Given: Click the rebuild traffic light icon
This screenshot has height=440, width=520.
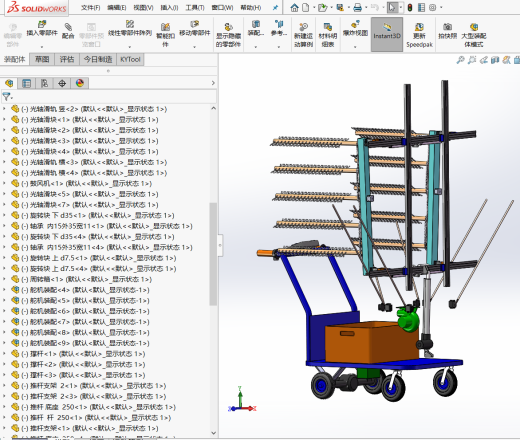Looking at the screenshot, I should coord(410,7).
